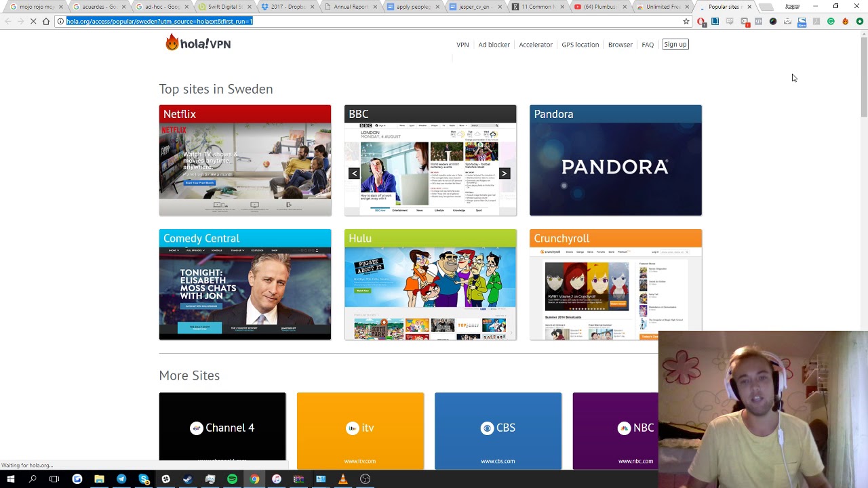Click the Top sites in Sweden heading
The image size is (868, 488).
pyautogui.click(x=216, y=89)
